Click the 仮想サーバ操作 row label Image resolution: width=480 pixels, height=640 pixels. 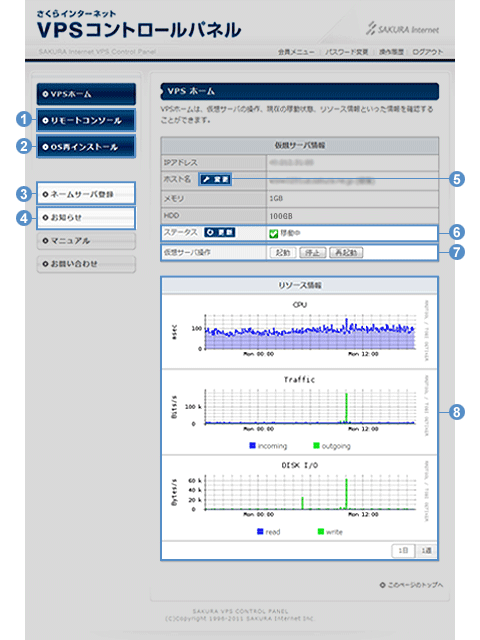(x=187, y=253)
